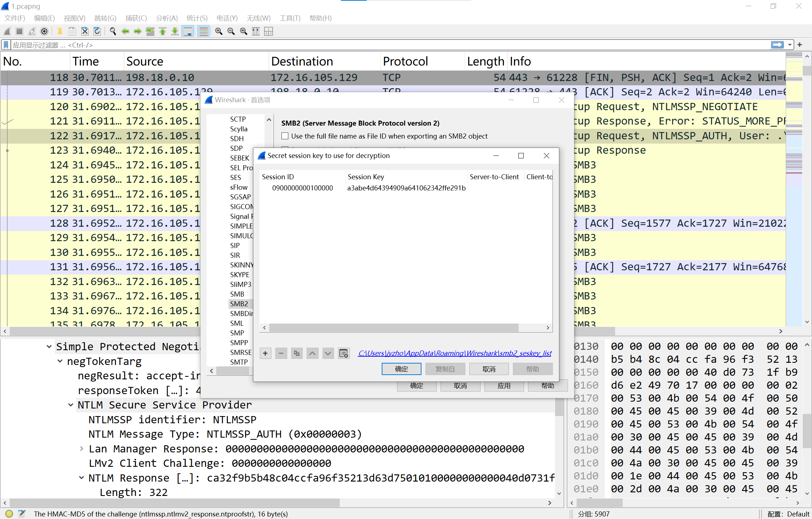
Task: Click the display filter bookmark icon
Action: click(6, 45)
